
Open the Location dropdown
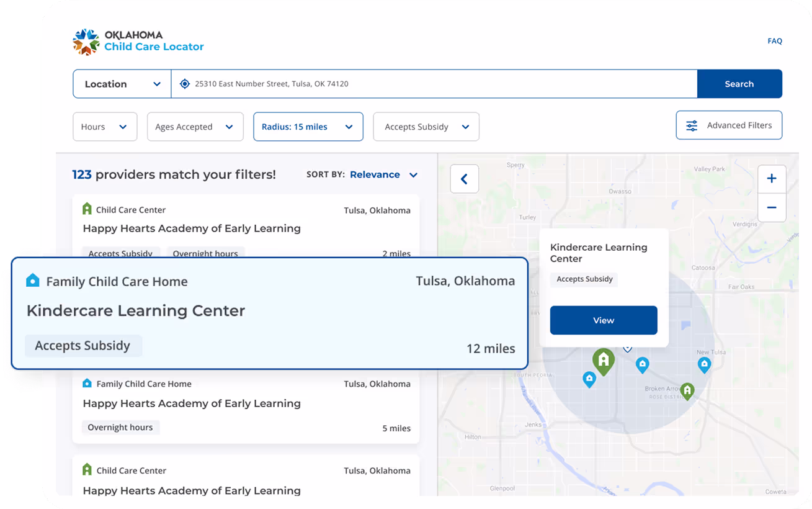tap(122, 84)
